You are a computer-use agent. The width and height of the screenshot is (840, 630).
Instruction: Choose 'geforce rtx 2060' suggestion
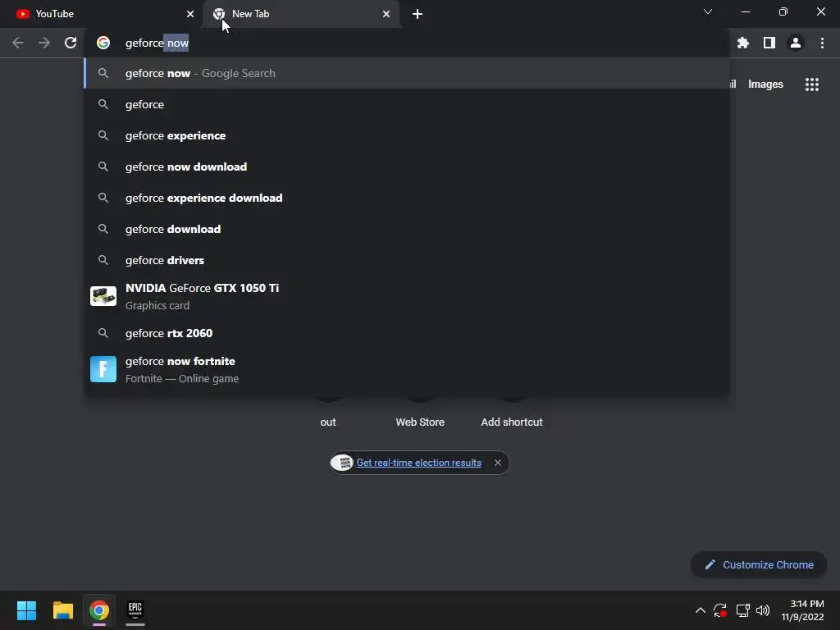tap(407, 333)
